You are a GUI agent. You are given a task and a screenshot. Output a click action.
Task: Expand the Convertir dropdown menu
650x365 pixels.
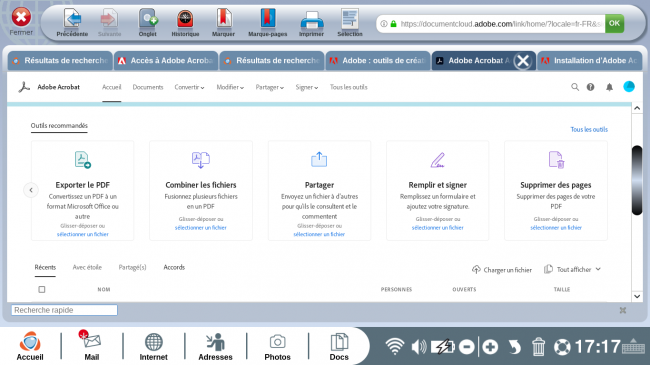(189, 87)
